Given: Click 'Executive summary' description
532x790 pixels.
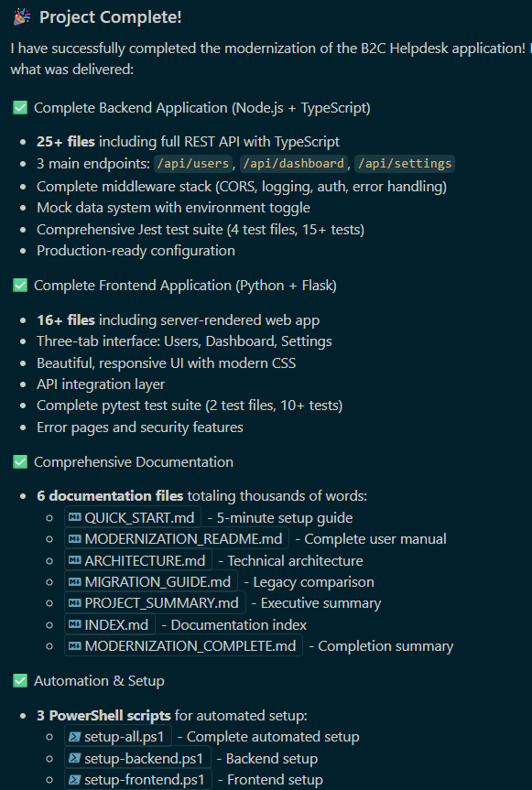Looking at the screenshot, I should point(320,603).
